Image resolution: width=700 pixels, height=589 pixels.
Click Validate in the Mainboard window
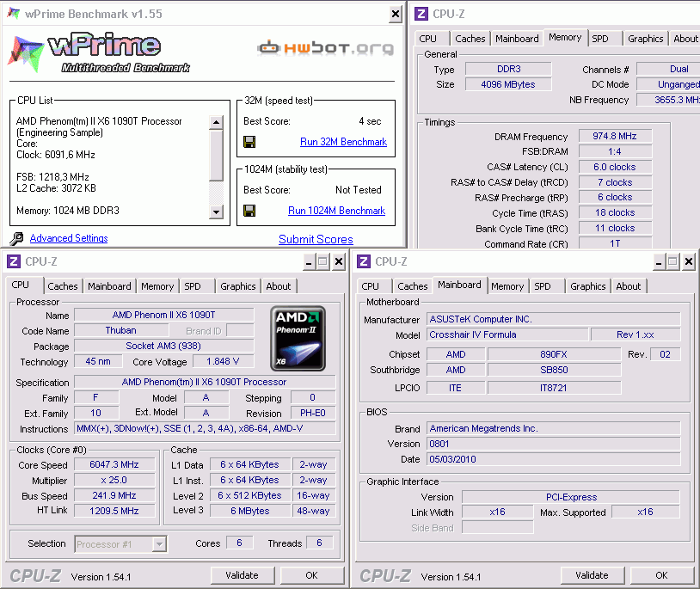(x=592, y=575)
